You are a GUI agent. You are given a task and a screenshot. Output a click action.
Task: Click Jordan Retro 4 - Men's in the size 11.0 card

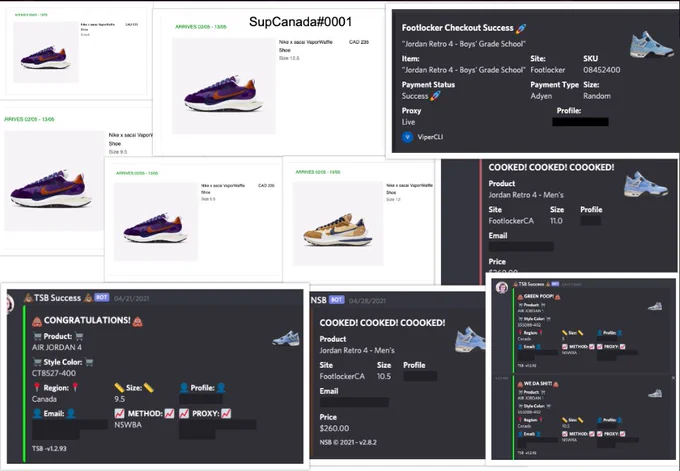point(526,195)
